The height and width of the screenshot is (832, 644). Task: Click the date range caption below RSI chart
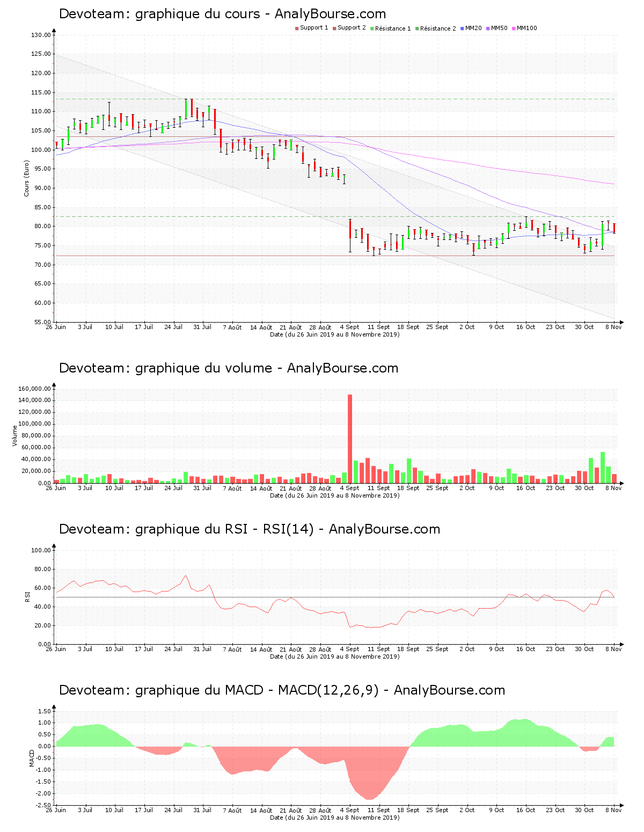(x=335, y=656)
